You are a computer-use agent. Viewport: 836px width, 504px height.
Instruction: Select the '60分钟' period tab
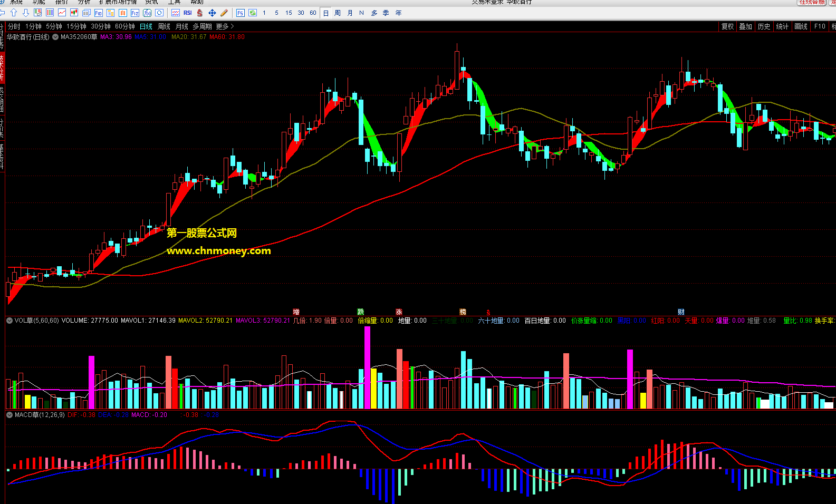coord(125,26)
